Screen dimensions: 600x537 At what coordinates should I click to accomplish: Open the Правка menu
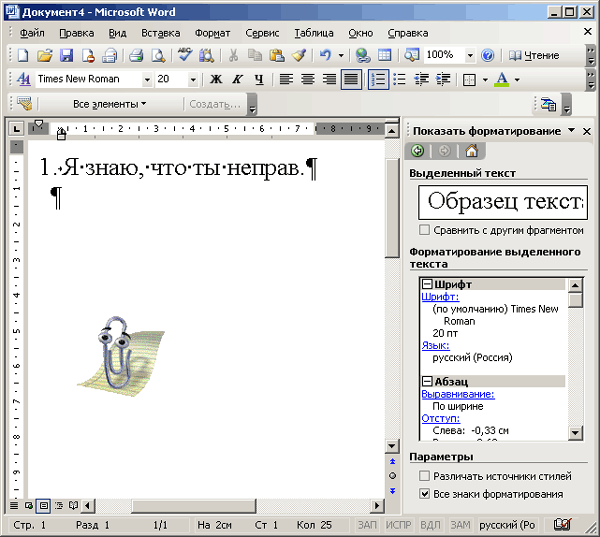click(77, 33)
